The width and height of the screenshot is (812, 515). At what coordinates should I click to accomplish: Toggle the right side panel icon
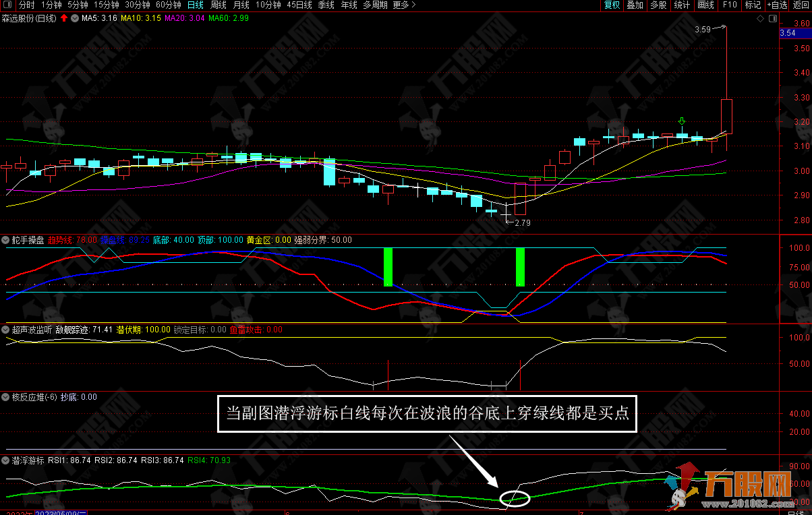772,18
